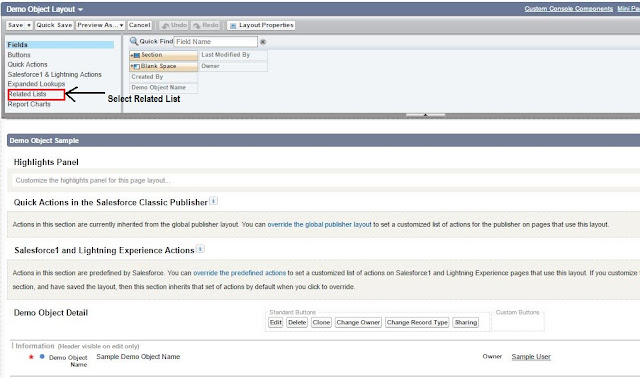Click the Demo Object Sample header bar
Image resolution: width=640 pixels, height=378 pixels.
pos(323,140)
